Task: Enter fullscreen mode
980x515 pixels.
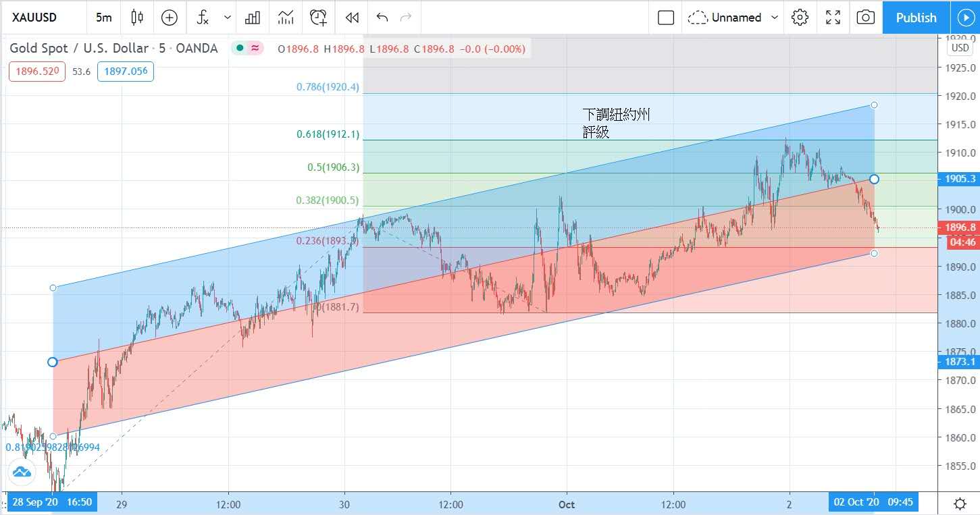Action: pyautogui.click(x=833, y=18)
